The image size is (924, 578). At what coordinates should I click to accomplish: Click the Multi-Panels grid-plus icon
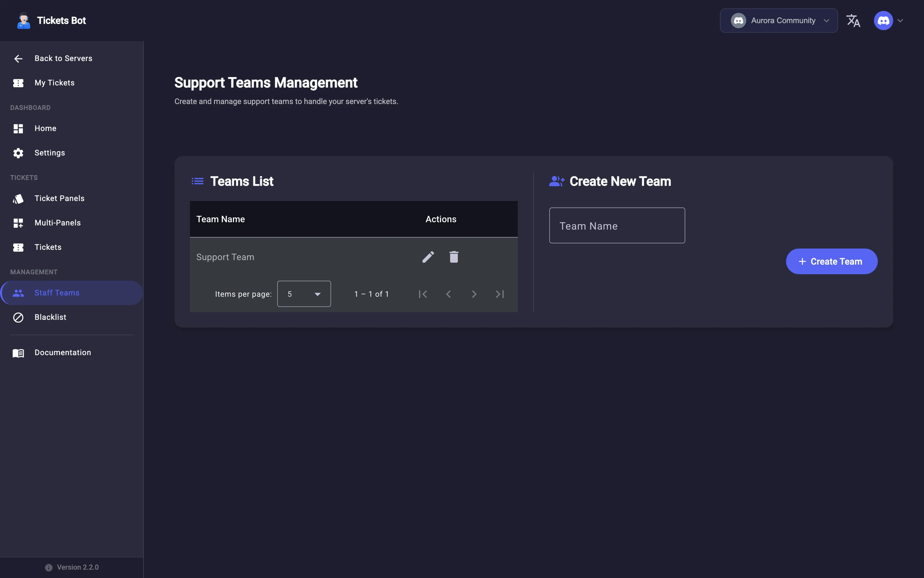[18, 223]
